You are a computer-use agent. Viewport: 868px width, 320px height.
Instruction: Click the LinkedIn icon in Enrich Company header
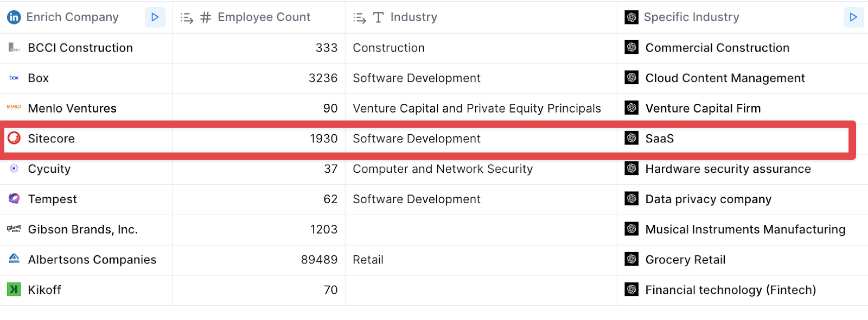(x=14, y=17)
